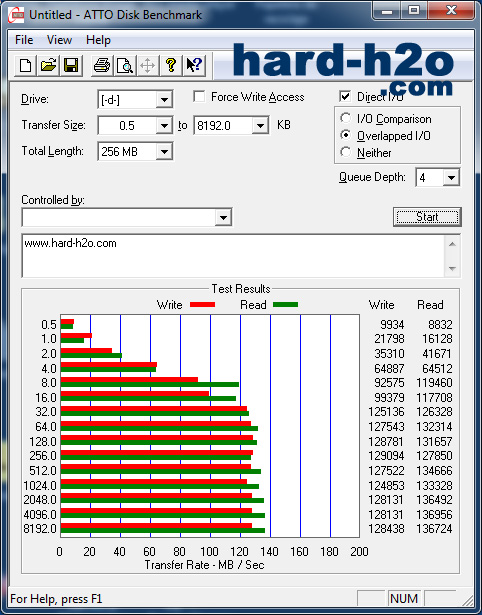
Task: Click the NUM status bar indicator
Action: coord(404,599)
